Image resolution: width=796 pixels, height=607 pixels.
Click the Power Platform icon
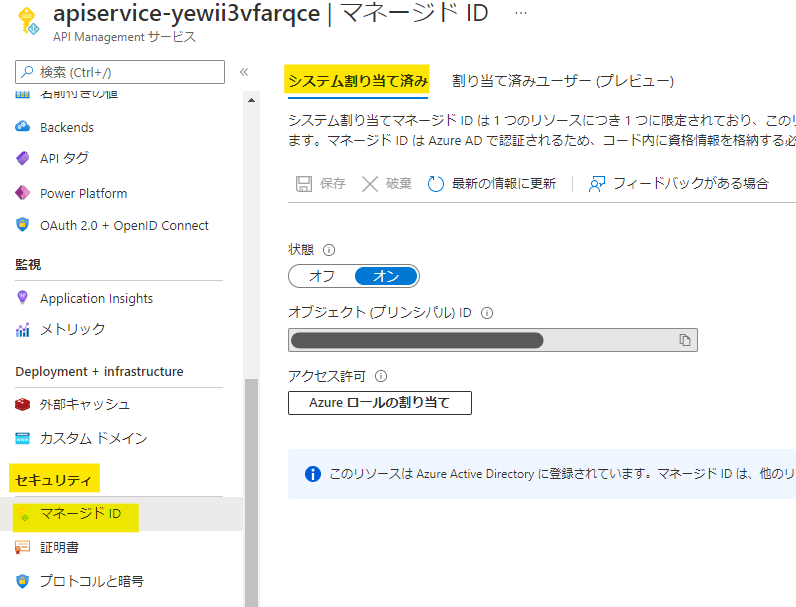coord(23,193)
